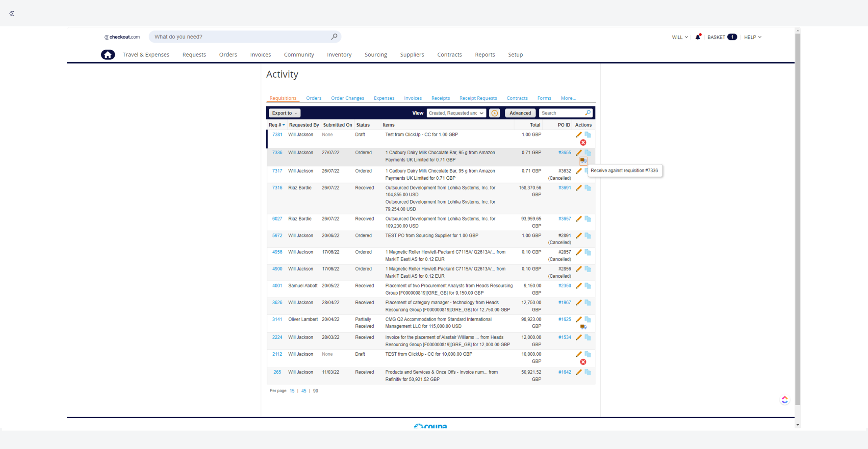Screen dimensions: 868x449
Task: Switch to the Orders activity tab
Action: [314, 98]
